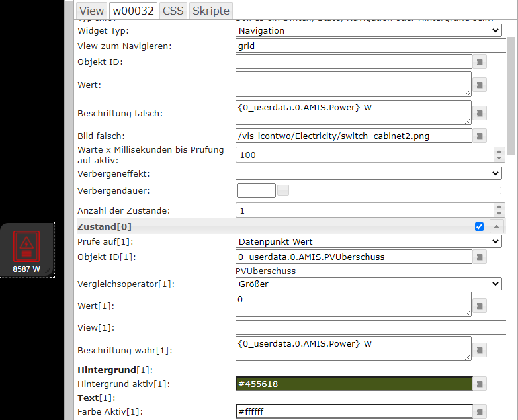Toggle the Zustand[0] checkbox
The image size is (518, 420).
[479, 226]
